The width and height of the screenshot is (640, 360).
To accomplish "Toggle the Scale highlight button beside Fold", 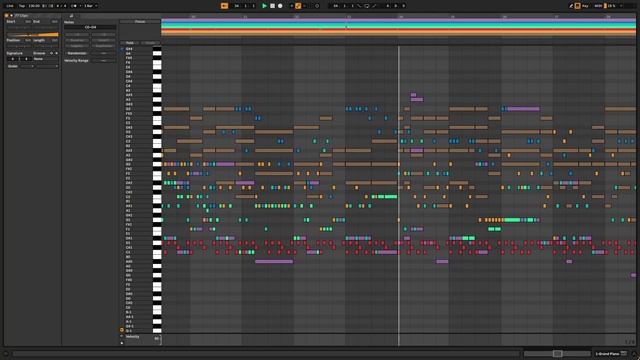I will point(150,43).
